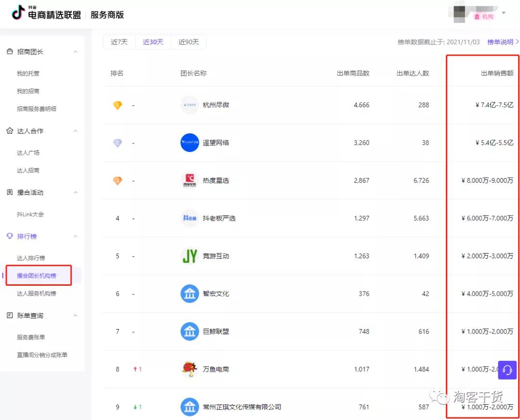Open 服务费账单 menu item
Viewport: 520px width, 420px height.
[31, 337]
